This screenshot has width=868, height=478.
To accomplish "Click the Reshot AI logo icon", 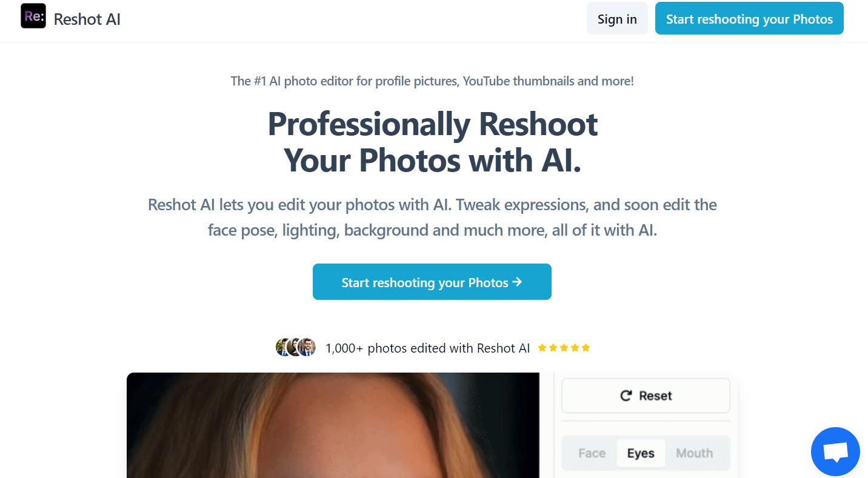I will (33, 16).
